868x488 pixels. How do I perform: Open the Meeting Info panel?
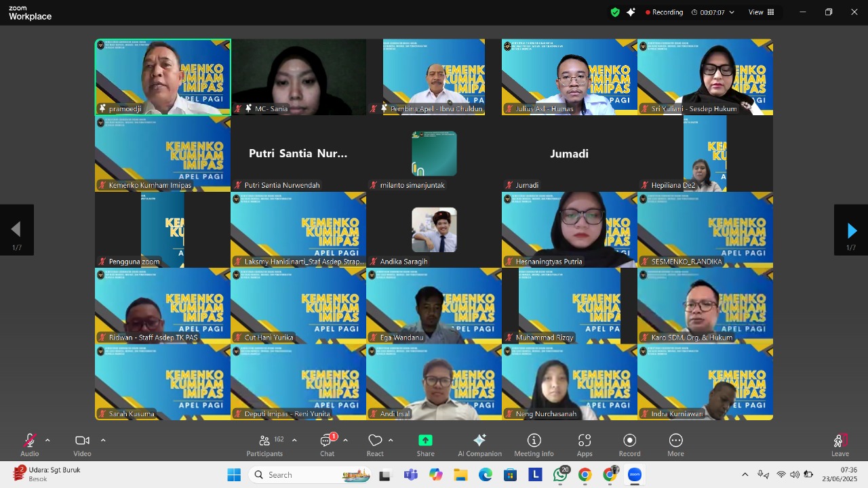coord(534,445)
